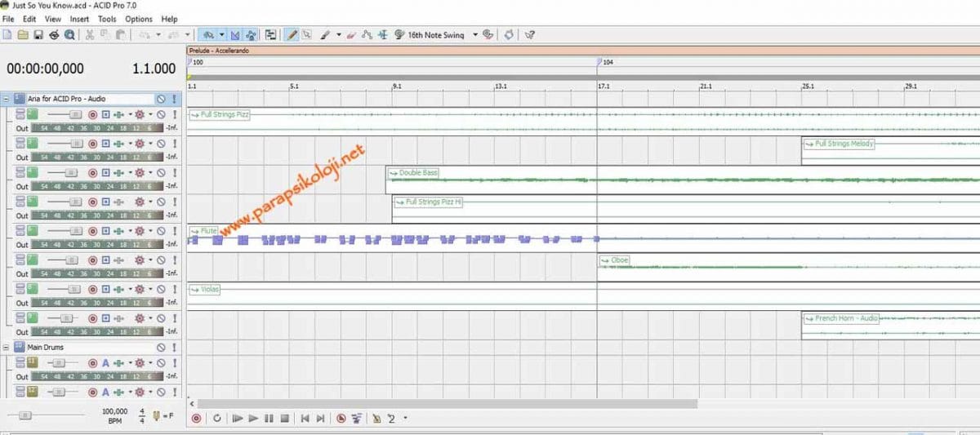
Task: Open the undo history dropdown arrow
Action: pos(158,35)
